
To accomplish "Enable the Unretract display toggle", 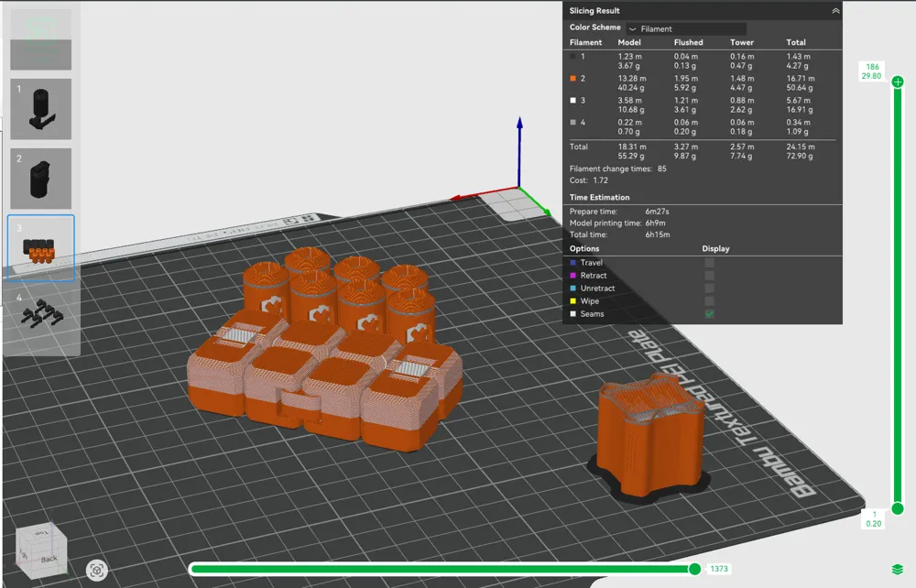I will point(708,289).
